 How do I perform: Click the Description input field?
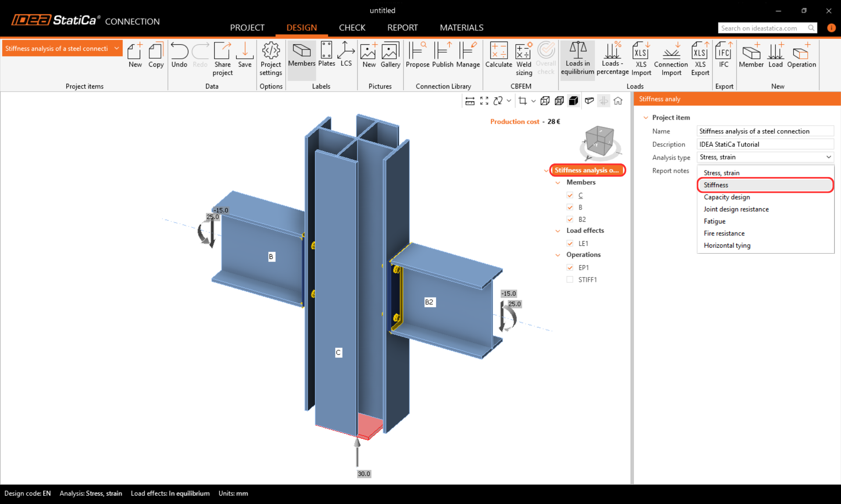(x=765, y=144)
